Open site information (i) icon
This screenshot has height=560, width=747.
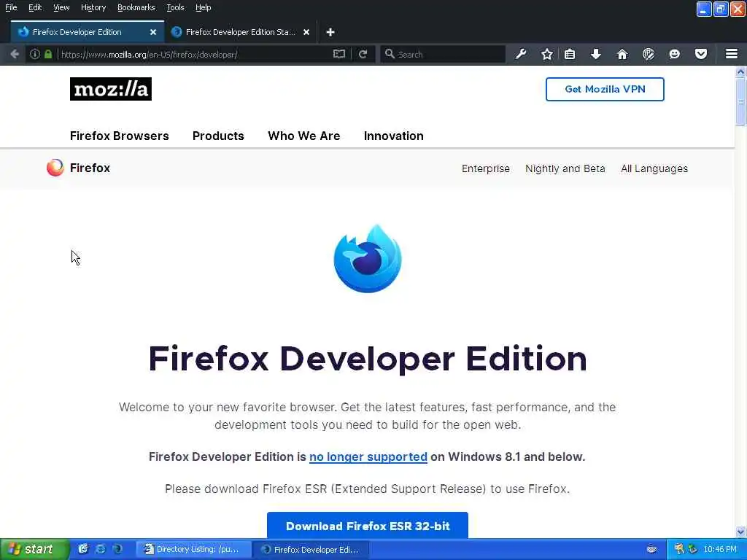click(35, 54)
